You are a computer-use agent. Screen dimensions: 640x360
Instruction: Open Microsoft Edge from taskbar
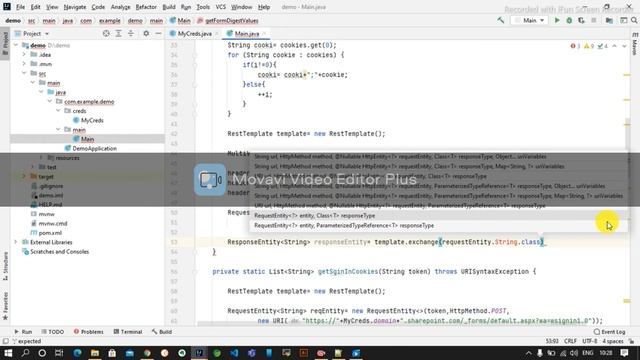[x=78, y=353]
